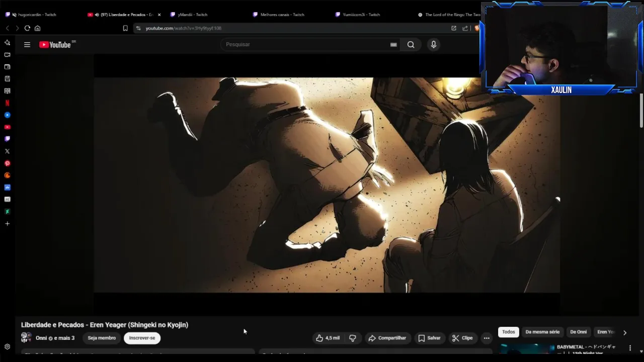
Task: Go to the YouTube home logo
Action: tap(55, 45)
